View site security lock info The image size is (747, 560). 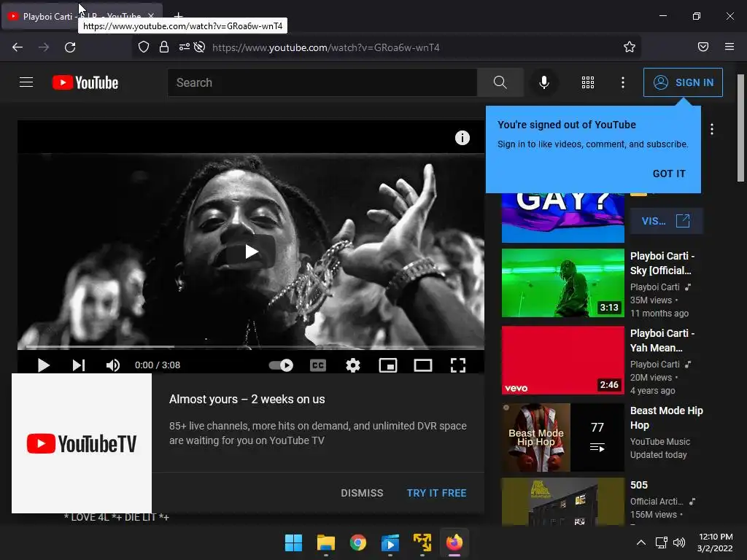point(164,47)
